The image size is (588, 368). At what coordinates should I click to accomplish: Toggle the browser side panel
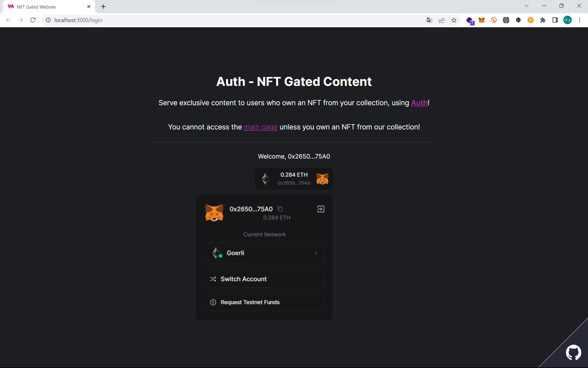tap(555, 20)
